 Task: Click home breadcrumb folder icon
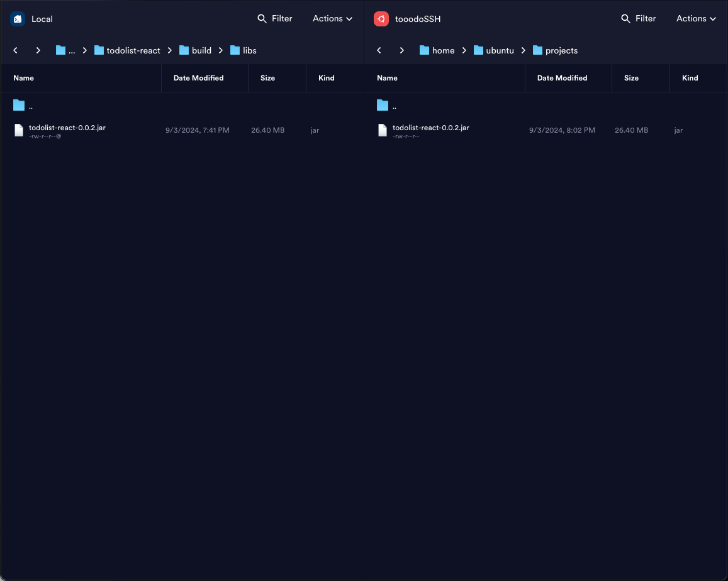(424, 50)
